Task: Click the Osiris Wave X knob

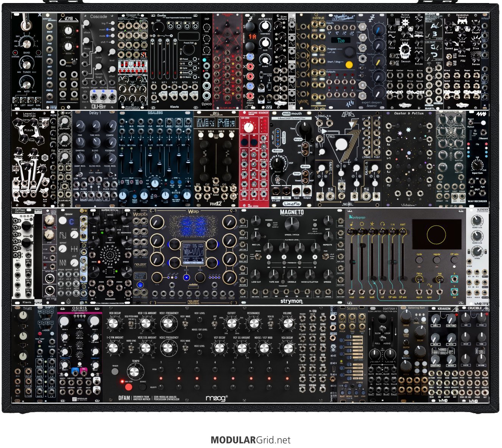Action: point(65,322)
